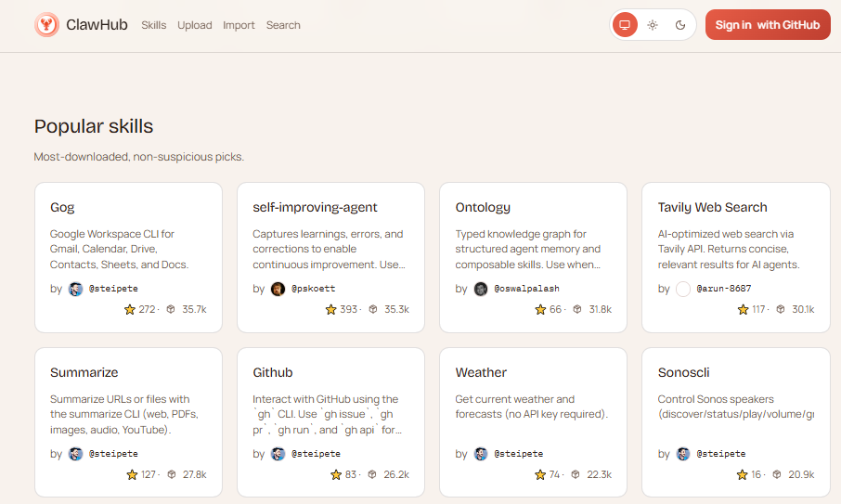Open the Upload page in navigation

[194, 25]
